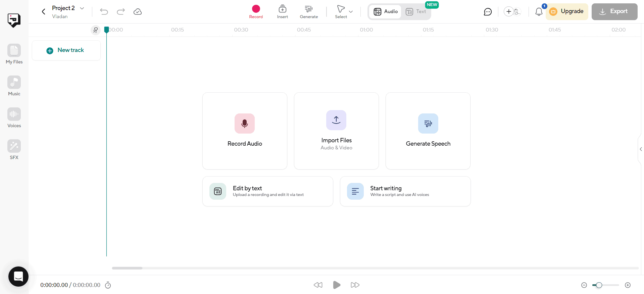Add a New track
Viewport: 644px width, 294px height.
(66, 50)
